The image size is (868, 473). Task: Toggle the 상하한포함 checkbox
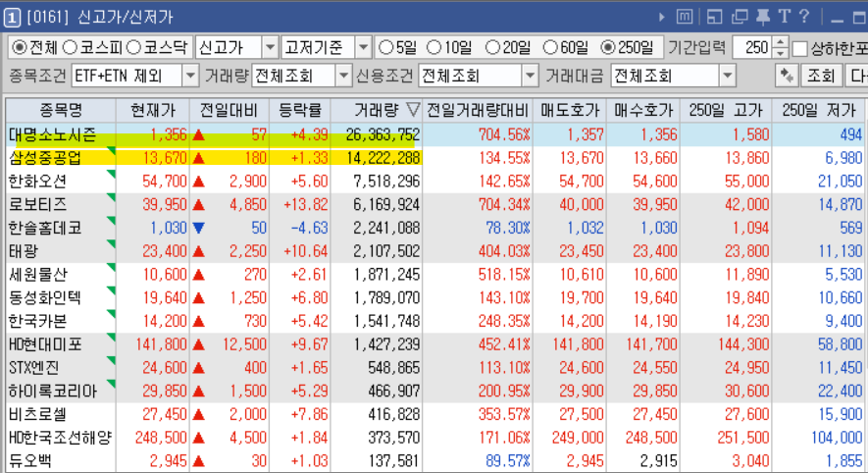click(799, 49)
